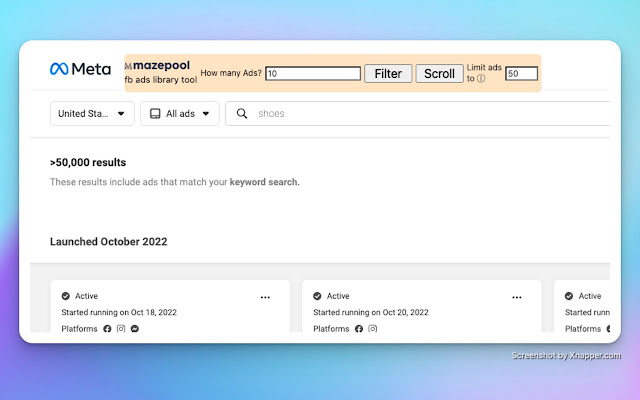Click Instagram platform icon on Oct 20 ad
This screenshot has width=640, height=400.
pos(373,329)
